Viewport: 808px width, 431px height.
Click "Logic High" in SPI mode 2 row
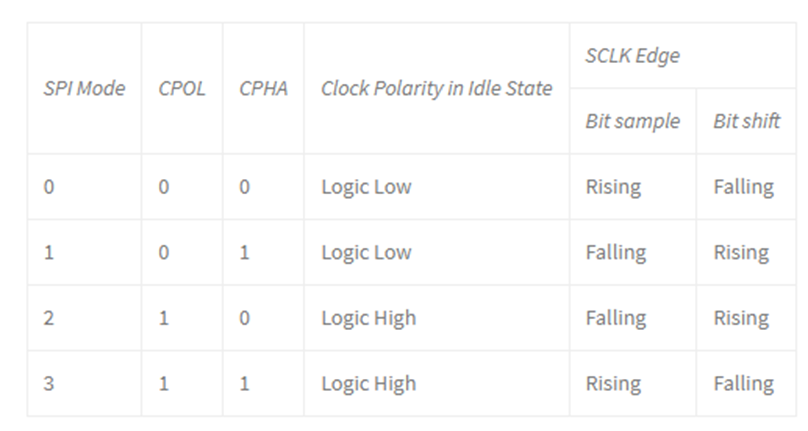point(368,318)
